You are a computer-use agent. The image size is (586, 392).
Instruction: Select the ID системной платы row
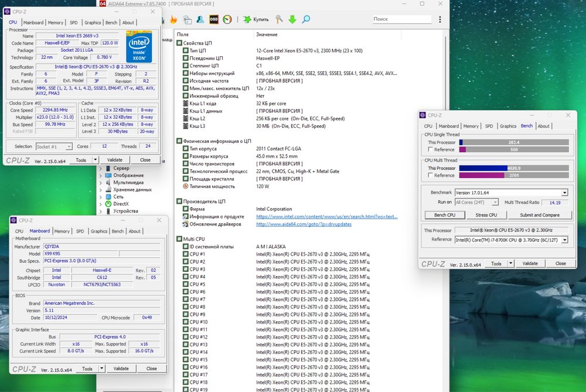(x=234, y=247)
